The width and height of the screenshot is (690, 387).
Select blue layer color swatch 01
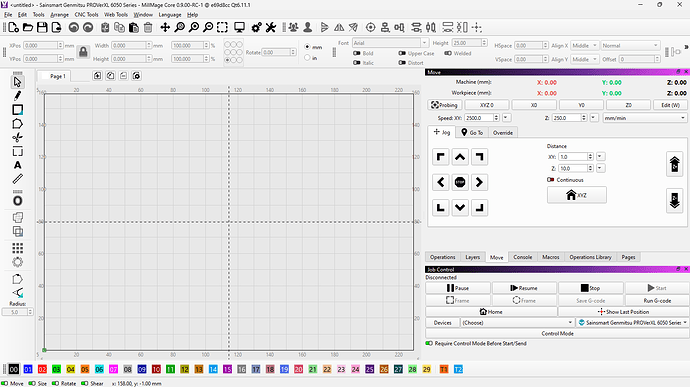tap(28, 369)
